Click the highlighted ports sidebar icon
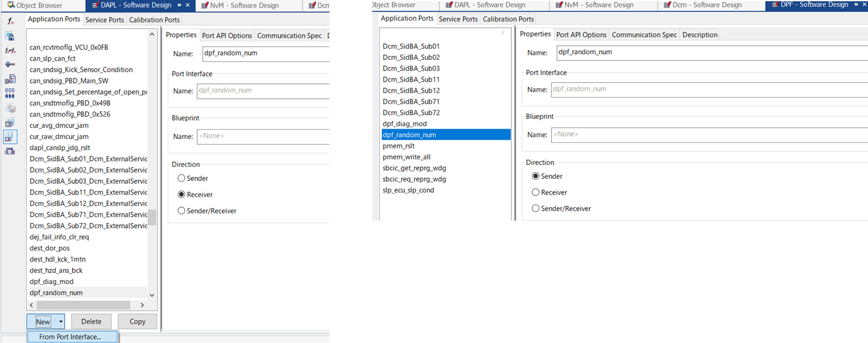Screen dimensions: 868x343 pyautogui.click(x=10, y=137)
